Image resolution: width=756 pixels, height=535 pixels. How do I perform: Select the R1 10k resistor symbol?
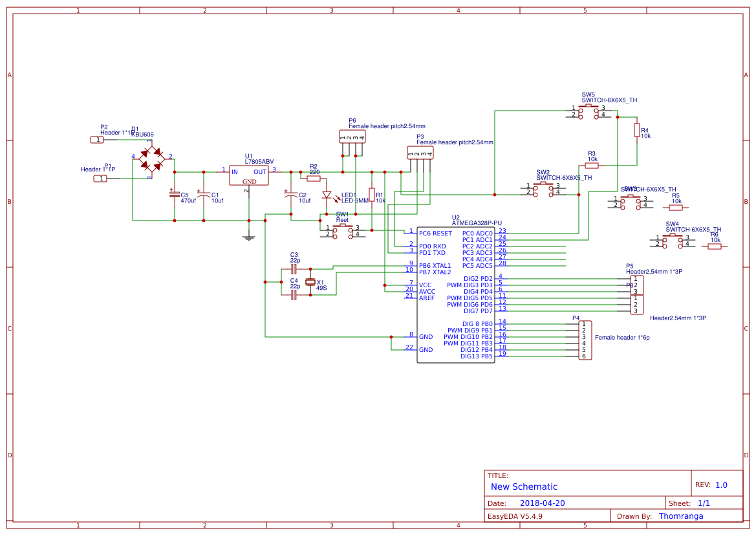tap(372, 195)
